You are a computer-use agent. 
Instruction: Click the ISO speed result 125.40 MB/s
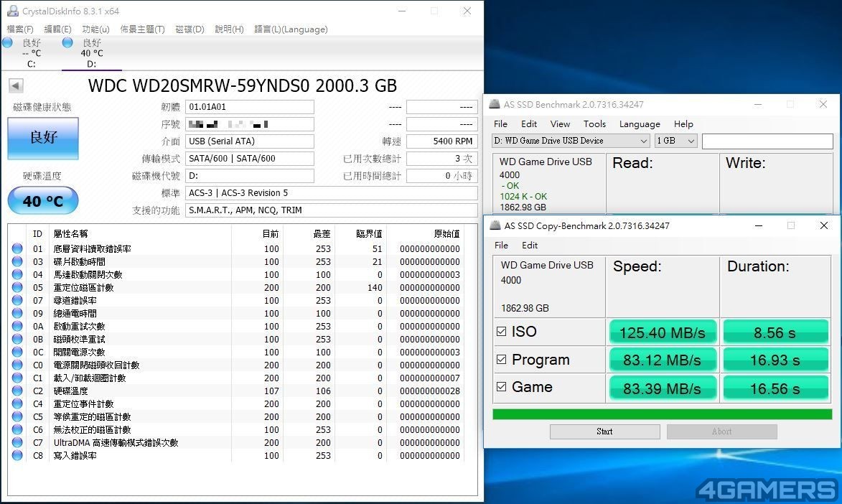click(x=663, y=332)
